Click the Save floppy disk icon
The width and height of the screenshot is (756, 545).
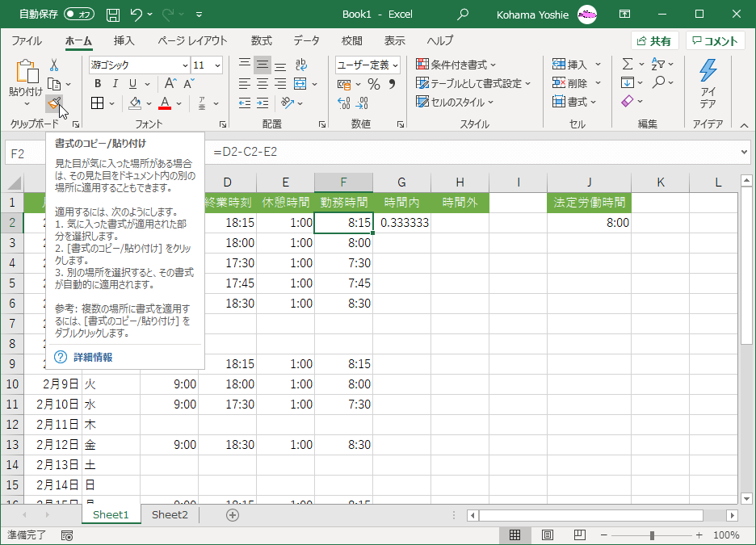(113, 15)
